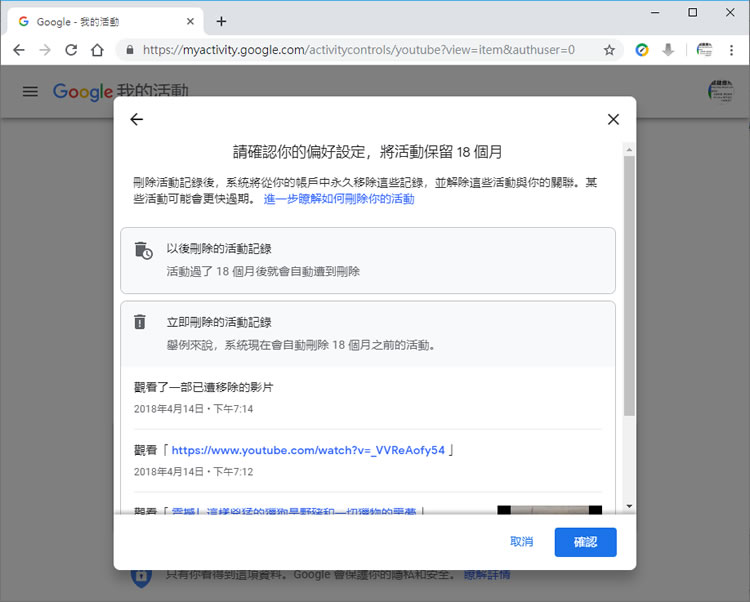
Task: Click the scrollbar up arrow
Action: 629,150
